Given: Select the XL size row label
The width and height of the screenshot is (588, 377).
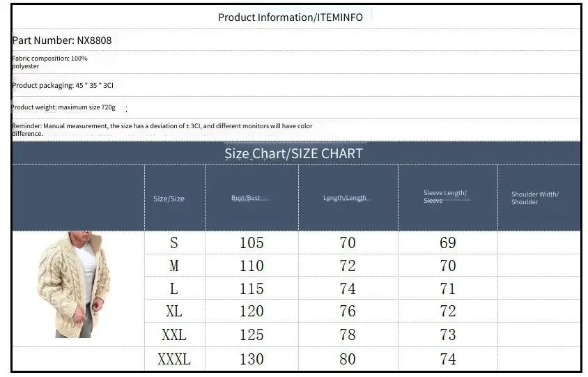Looking at the screenshot, I should 174,311.
